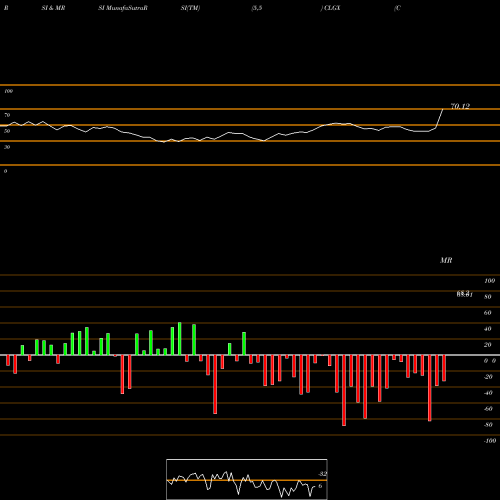This screenshot has width=500, height=500.
Task: Click the -40 label on MR axis
Action: point(488,393)
